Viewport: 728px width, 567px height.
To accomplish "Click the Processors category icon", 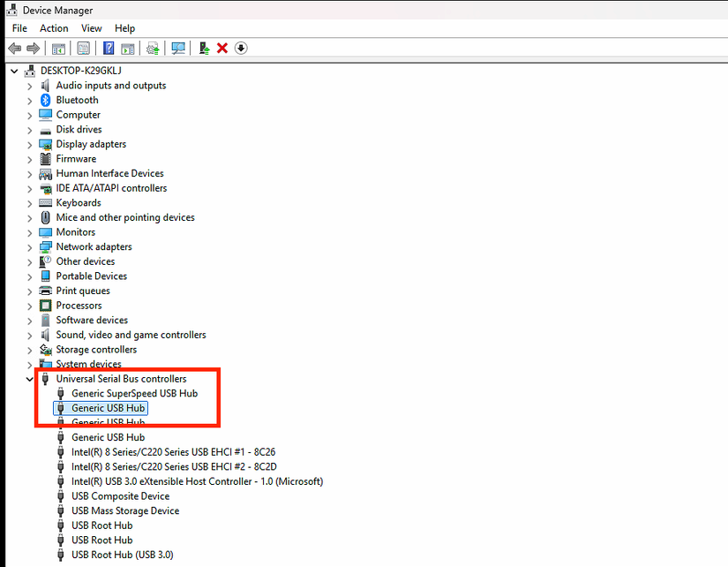I will (x=46, y=306).
